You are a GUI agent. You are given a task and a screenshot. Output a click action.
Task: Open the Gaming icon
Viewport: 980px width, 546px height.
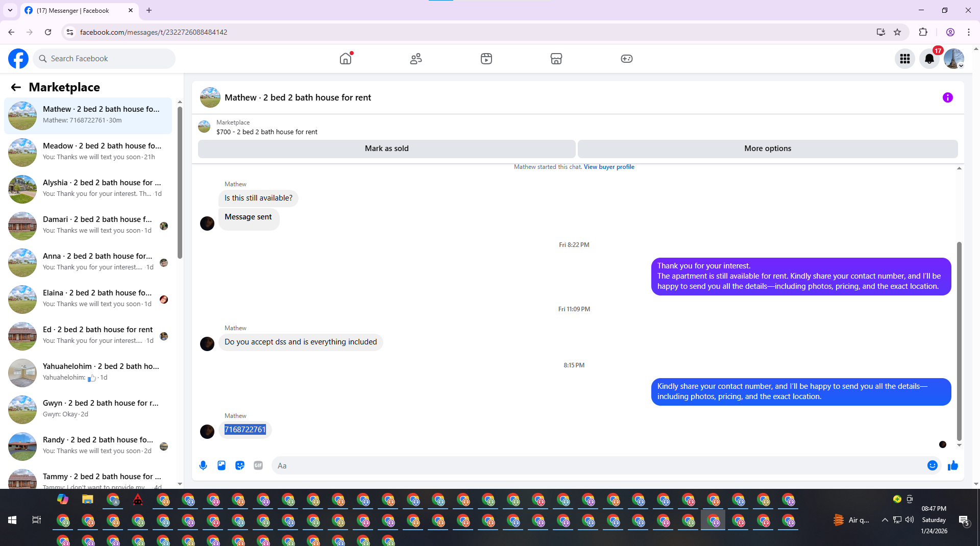click(x=627, y=59)
